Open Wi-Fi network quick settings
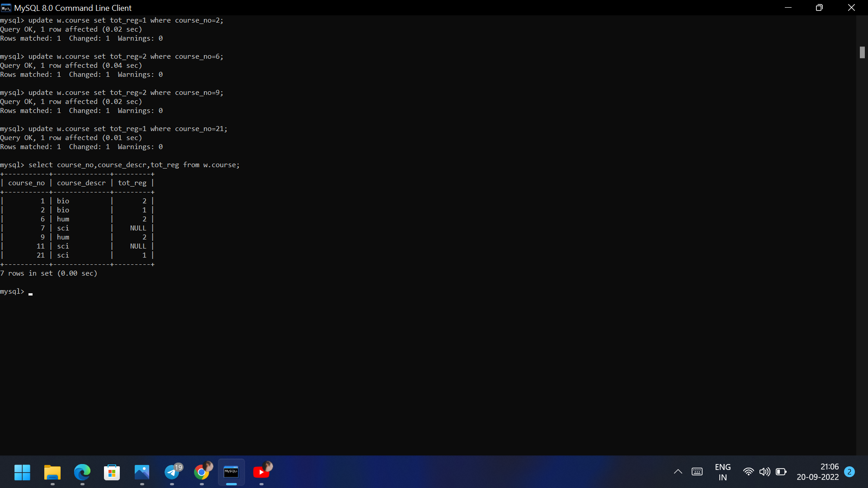 [x=749, y=472]
